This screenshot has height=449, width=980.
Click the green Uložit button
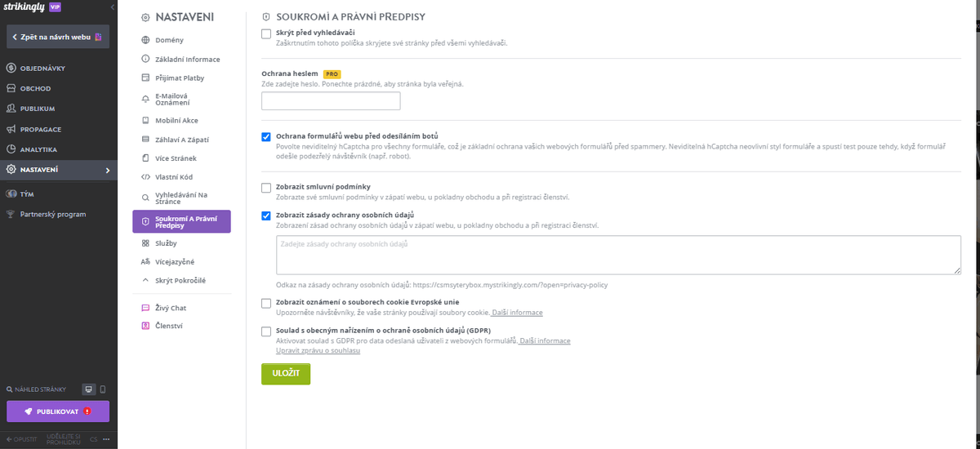[286, 373]
